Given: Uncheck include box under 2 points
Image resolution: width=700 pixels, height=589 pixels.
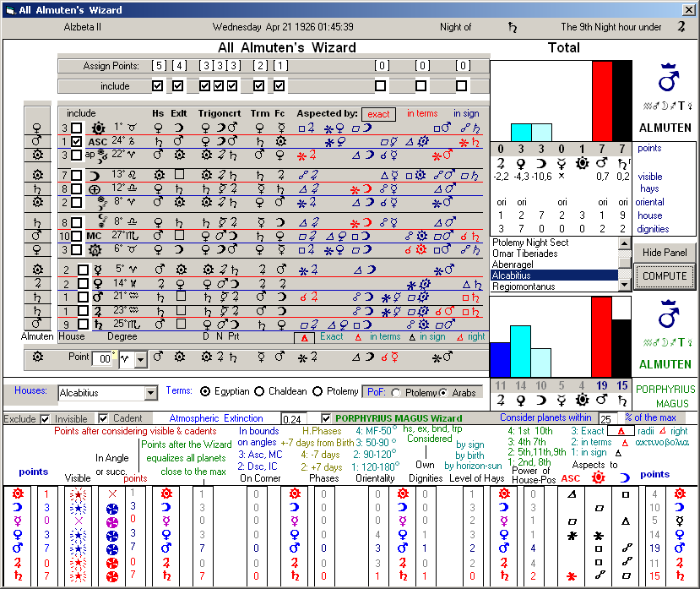Looking at the screenshot, I should [x=258, y=85].
